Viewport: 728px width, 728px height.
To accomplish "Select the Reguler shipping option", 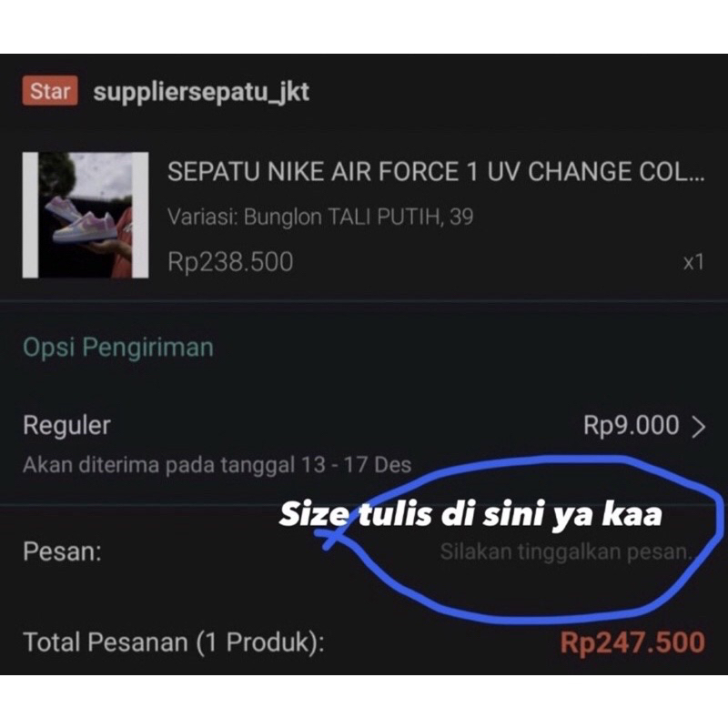I will [66, 425].
